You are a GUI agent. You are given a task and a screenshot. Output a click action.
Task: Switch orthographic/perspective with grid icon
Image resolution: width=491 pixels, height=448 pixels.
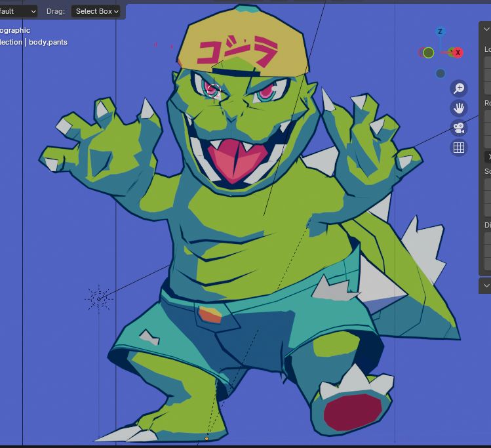pyautogui.click(x=459, y=148)
